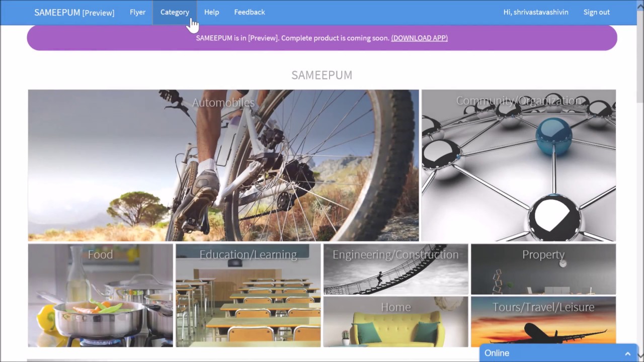Sign out of the account

(x=597, y=12)
